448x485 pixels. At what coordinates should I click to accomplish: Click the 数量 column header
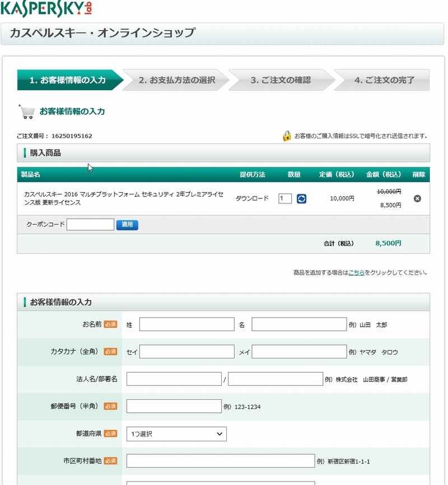(294, 174)
